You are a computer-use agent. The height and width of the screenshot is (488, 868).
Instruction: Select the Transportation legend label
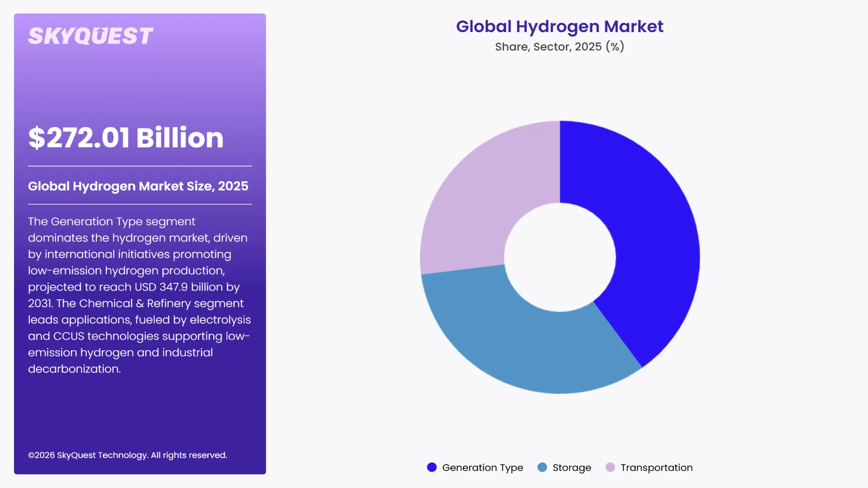(x=656, y=468)
